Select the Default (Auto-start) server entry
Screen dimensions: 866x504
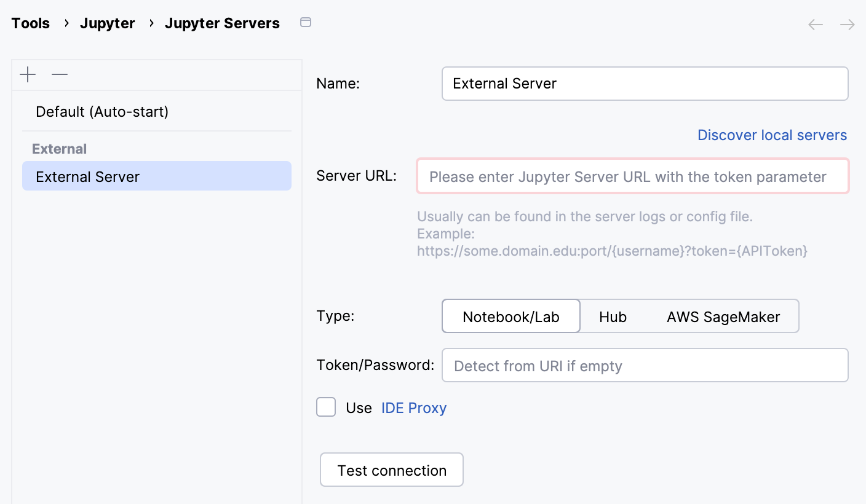click(x=102, y=111)
